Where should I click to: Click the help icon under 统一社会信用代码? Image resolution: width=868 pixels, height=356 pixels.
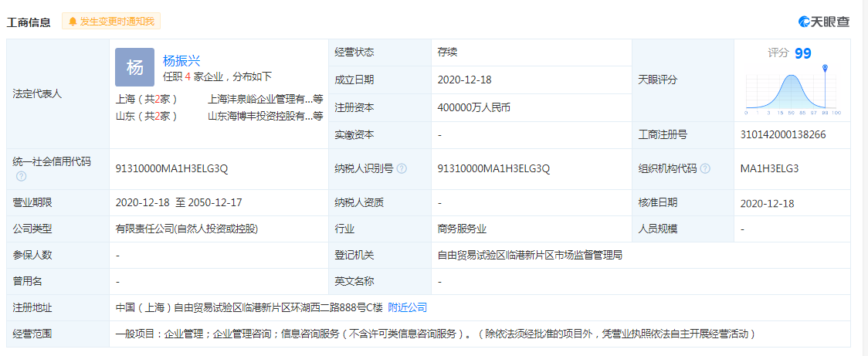[21, 176]
